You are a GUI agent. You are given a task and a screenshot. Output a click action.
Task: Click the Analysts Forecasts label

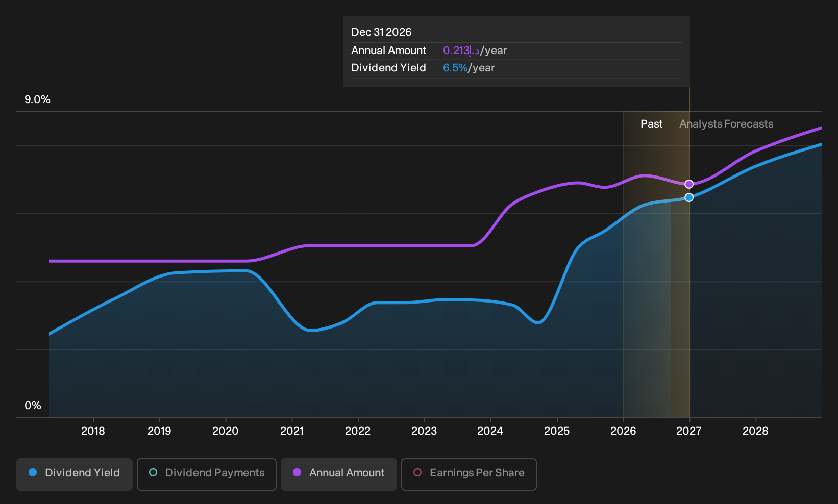[x=726, y=124]
